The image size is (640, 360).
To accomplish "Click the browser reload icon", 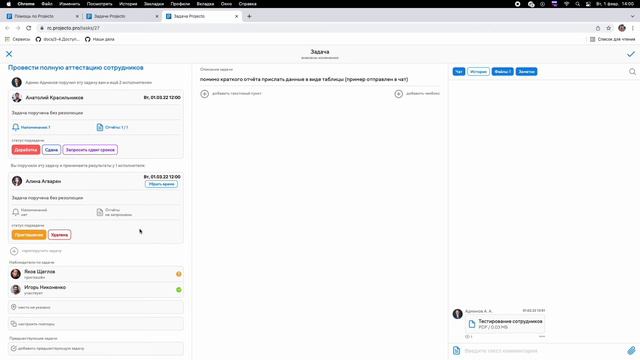I will click(29, 28).
